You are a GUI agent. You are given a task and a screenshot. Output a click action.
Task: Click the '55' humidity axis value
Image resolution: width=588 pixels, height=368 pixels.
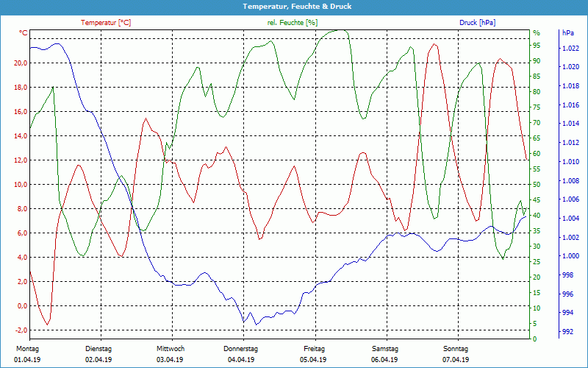[537, 169]
